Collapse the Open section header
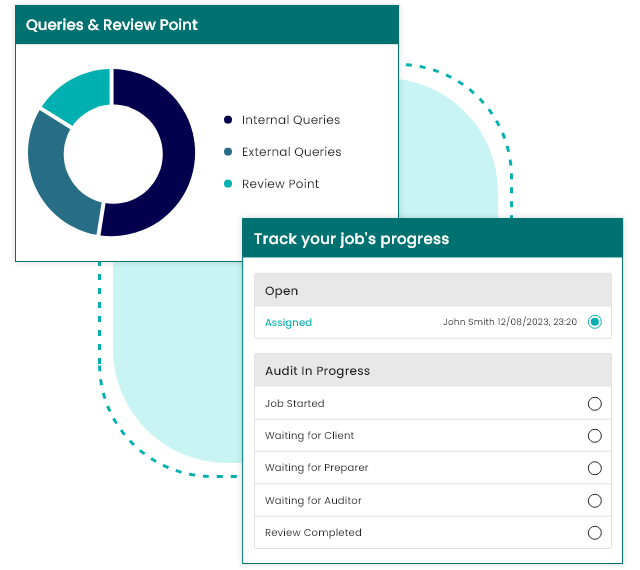640x570 pixels. [432, 291]
